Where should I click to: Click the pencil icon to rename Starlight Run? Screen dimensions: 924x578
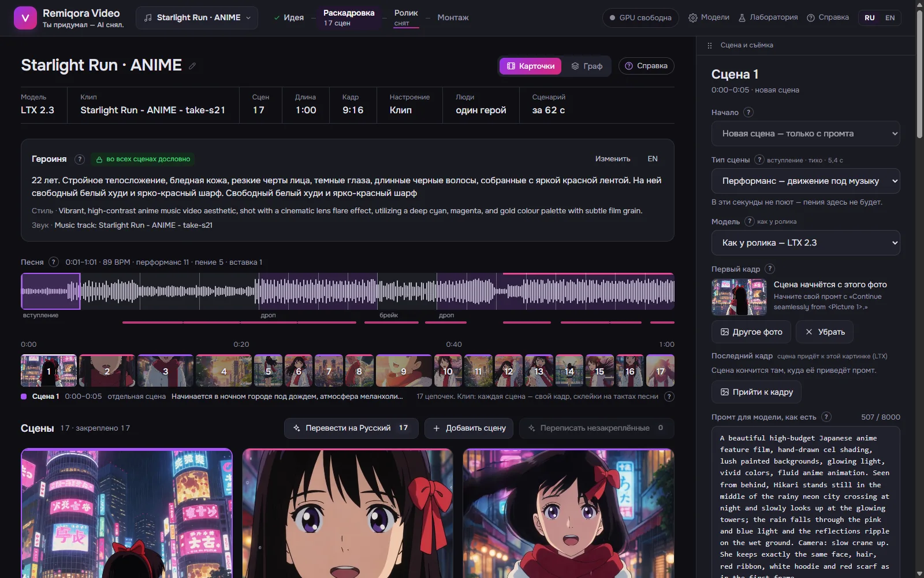192,66
